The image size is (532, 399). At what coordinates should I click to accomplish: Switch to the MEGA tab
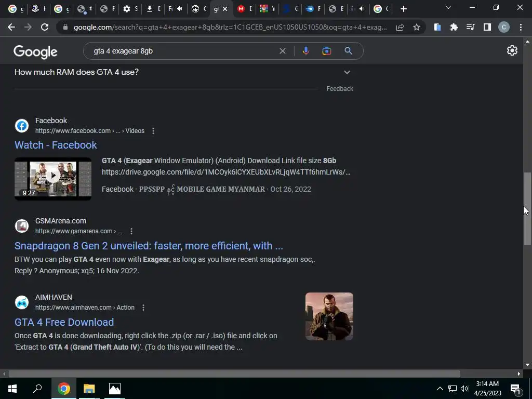(244, 9)
